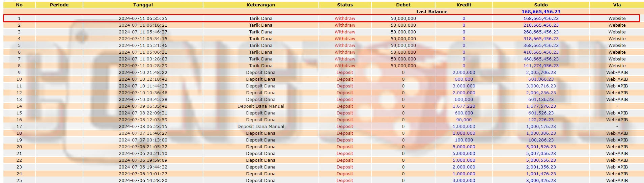This screenshot has height=183, width=644.
Task: Click the Debet column header
Action: pos(403,5)
